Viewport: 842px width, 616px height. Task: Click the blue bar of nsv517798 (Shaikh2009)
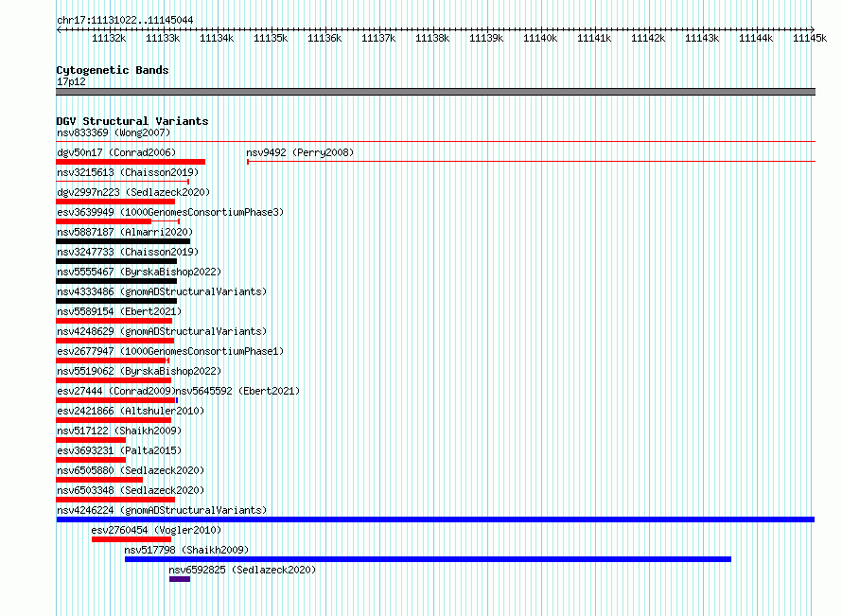[428, 559]
